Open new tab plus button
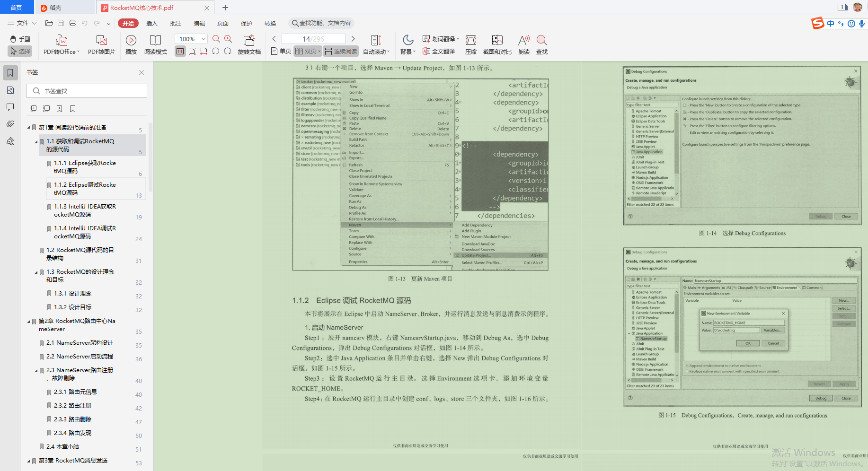Viewport: 868px width, 471px height. pyautogui.click(x=225, y=8)
